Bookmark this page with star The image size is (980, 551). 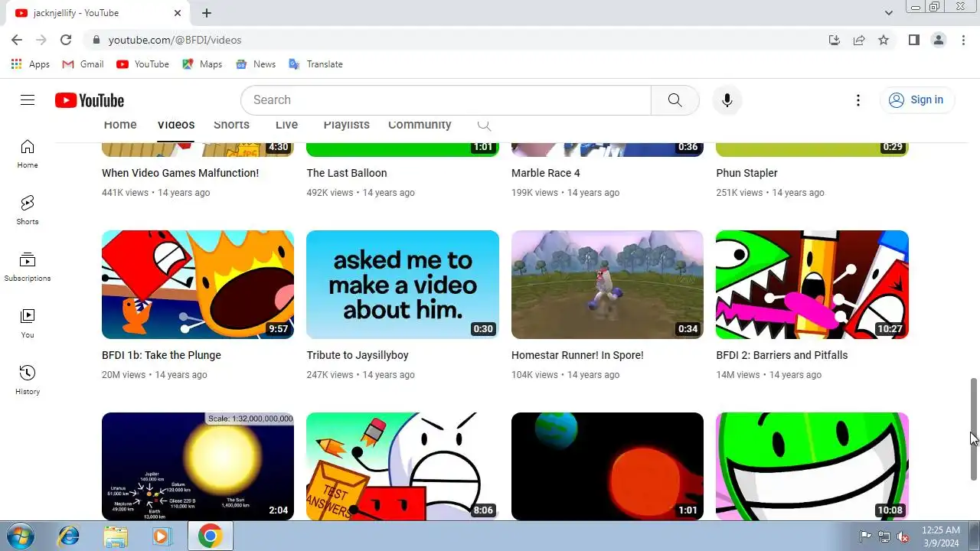[884, 40]
